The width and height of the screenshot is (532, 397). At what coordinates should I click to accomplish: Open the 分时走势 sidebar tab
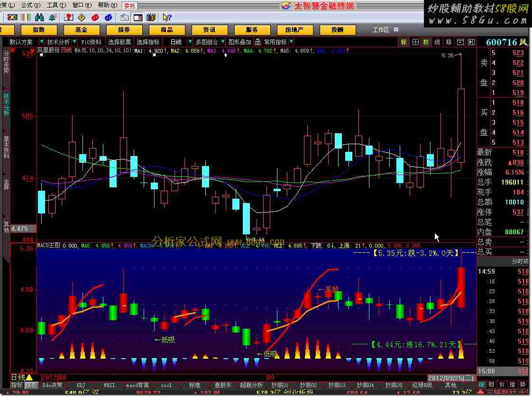pos(6,62)
